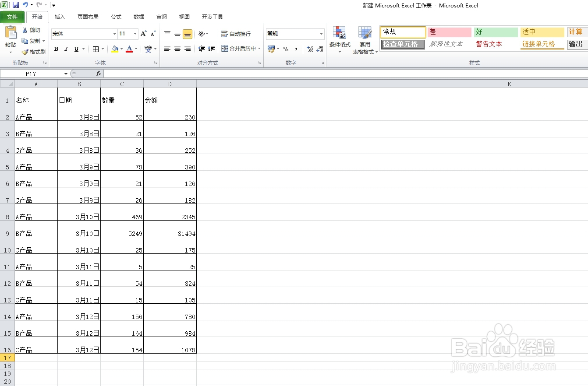Increase indent in alignment group
588x386 pixels.
click(211, 49)
